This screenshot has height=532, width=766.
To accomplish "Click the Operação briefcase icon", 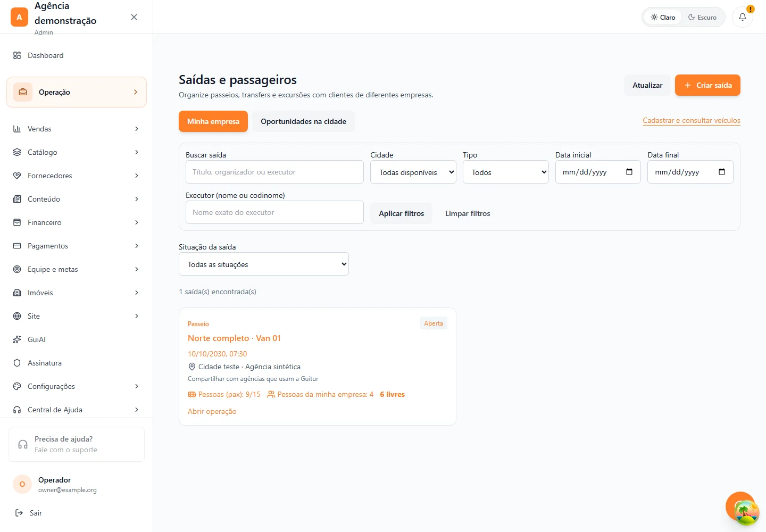I will (23, 92).
